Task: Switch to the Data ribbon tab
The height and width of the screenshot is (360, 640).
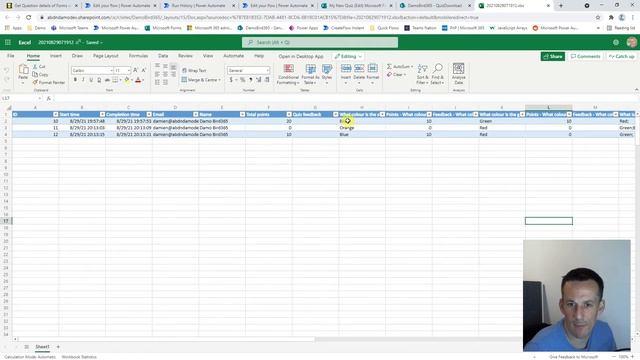Action: 163,56
